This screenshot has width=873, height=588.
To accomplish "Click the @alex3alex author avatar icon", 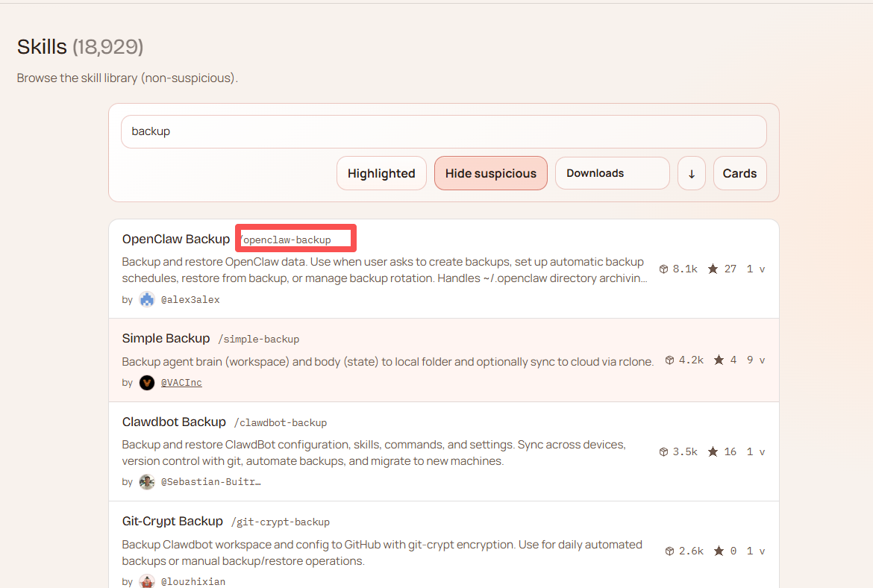I will [147, 299].
